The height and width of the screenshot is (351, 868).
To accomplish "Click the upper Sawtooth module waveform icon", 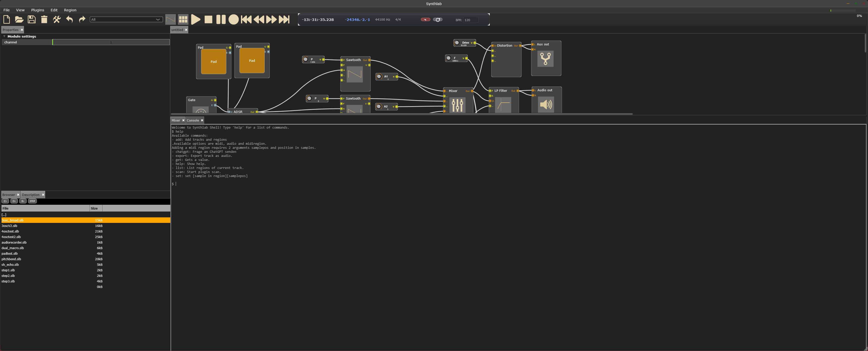I will pyautogui.click(x=355, y=74).
